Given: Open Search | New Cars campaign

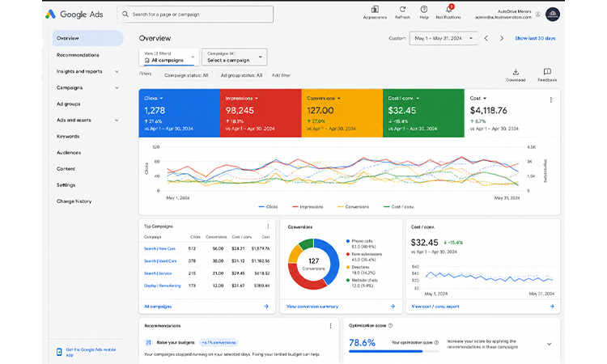Looking at the screenshot, I should [x=159, y=248].
